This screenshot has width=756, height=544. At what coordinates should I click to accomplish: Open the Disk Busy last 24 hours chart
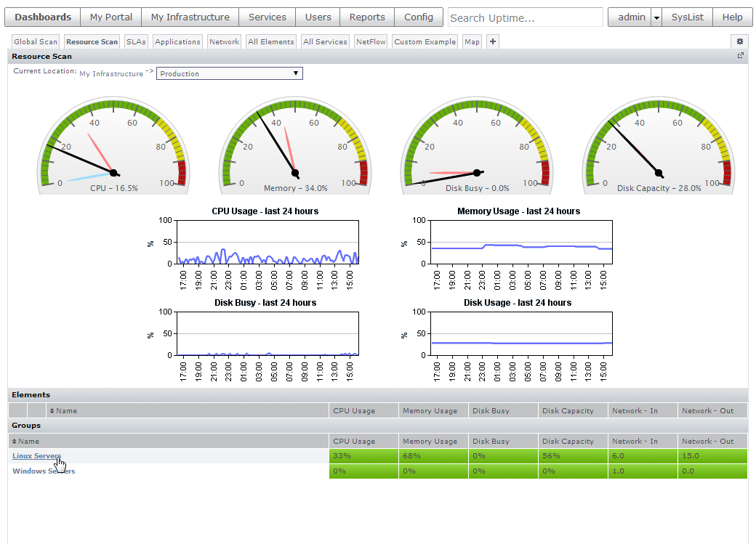pos(268,333)
